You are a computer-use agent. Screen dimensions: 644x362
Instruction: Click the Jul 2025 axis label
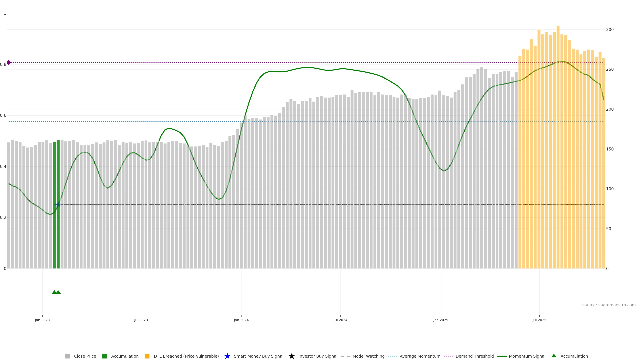539,320
